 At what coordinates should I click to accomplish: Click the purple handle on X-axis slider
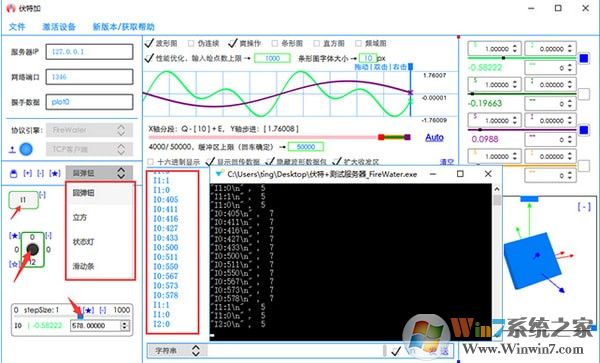pos(407,137)
